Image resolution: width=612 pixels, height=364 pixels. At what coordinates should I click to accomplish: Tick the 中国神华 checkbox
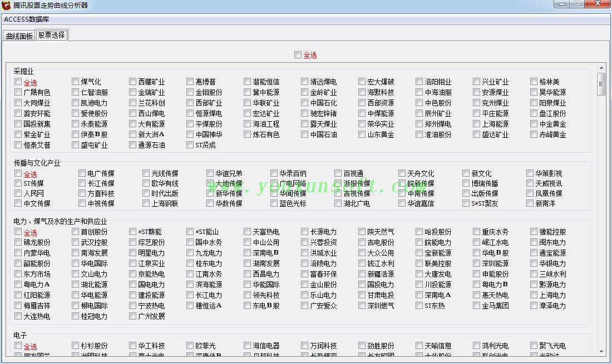pyautogui.click(x=190, y=134)
